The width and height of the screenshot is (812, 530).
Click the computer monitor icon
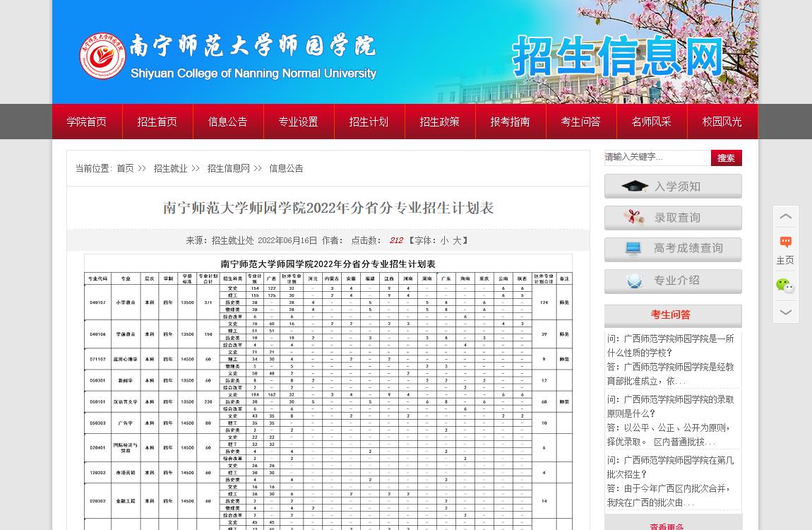(x=633, y=249)
